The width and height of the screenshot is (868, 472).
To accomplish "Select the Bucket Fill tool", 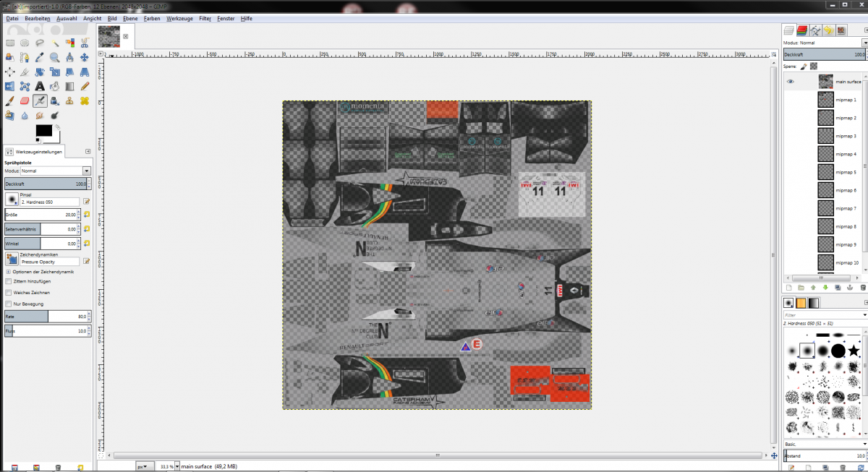I will click(54, 87).
